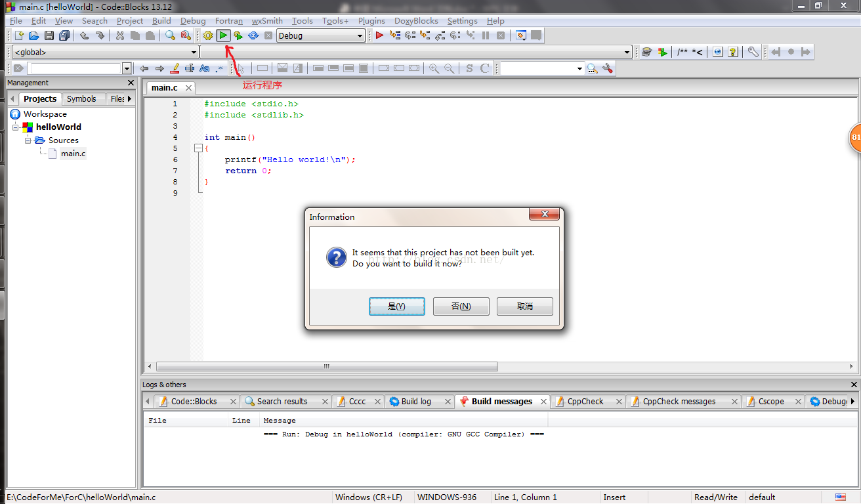Click the DoxyBlocks line comment *< icon

click(697, 52)
